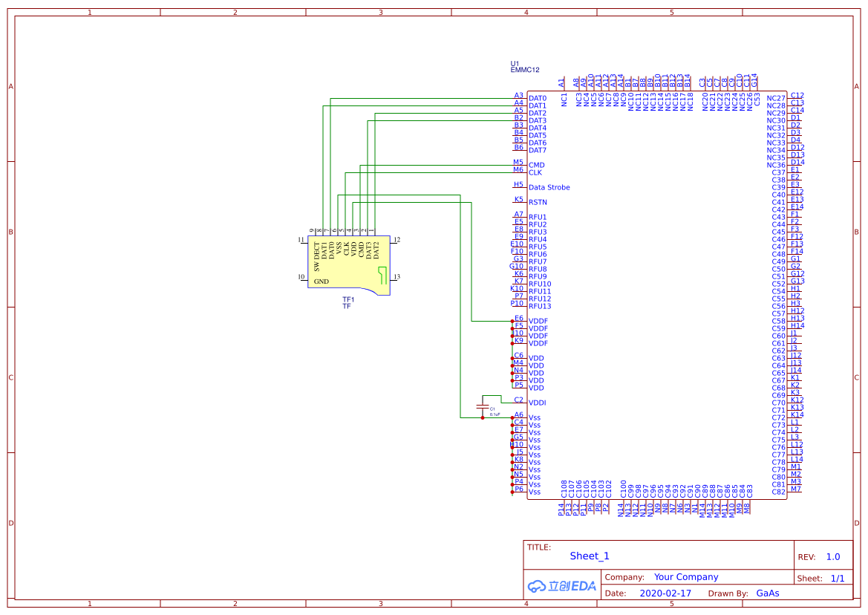
Task: Click the C82 pin label
Action: click(778, 492)
